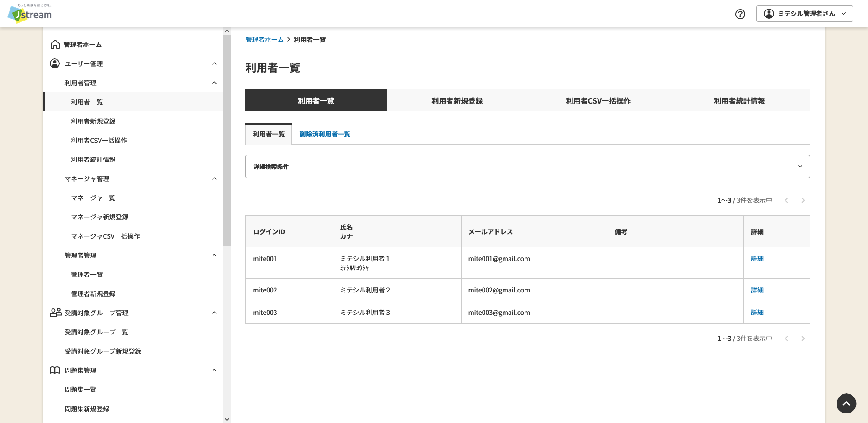Click the ミテシル利用者３ name cell

(397, 312)
